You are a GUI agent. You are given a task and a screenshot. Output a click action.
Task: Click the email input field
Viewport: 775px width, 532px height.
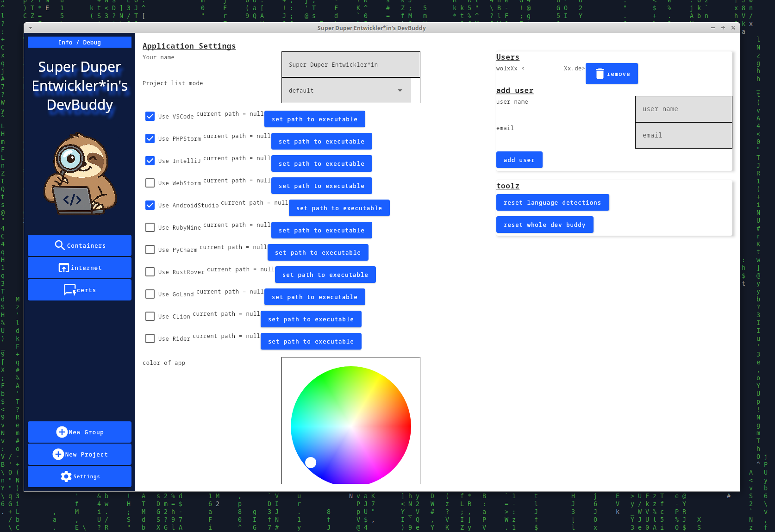coord(683,135)
